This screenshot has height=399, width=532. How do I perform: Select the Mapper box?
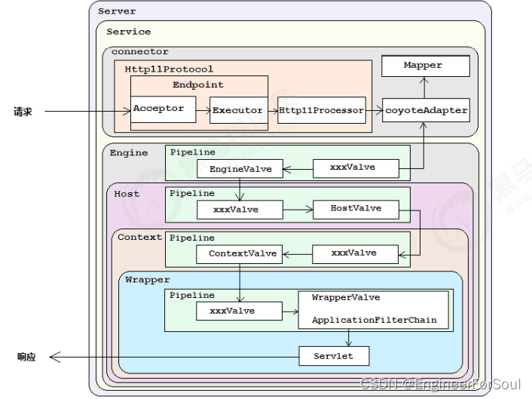pyautogui.click(x=426, y=66)
